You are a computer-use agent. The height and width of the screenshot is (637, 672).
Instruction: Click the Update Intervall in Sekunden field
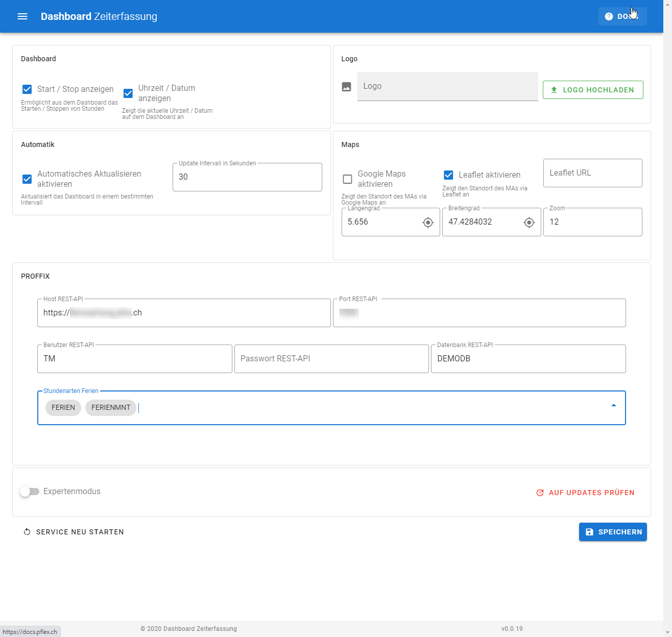click(x=247, y=177)
